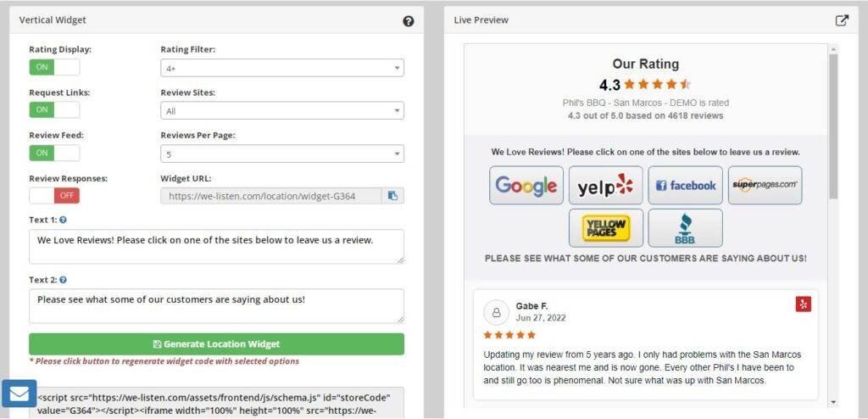The height and width of the screenshot is (419, 868).
Task: Click the Text 1 info help icon
Action: [x=63, y=220]
